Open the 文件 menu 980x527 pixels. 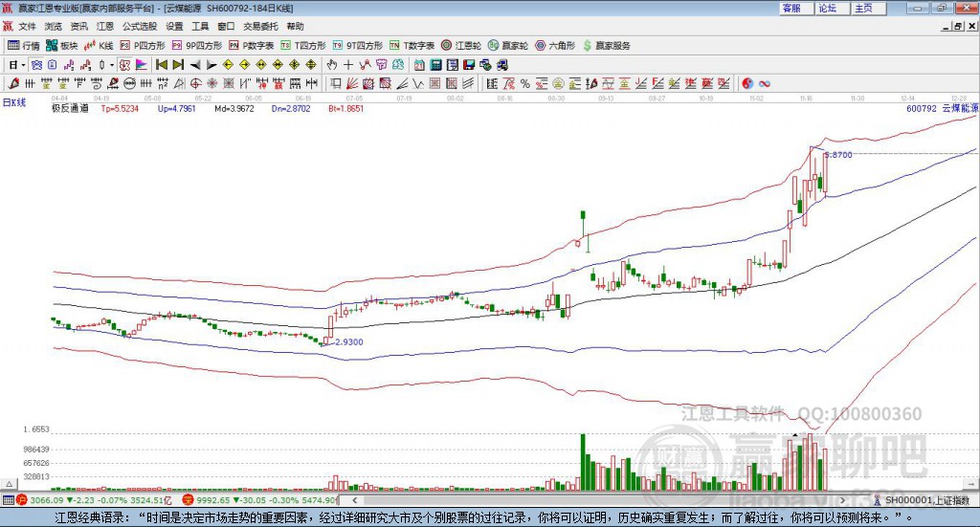[x=28, y=26]
